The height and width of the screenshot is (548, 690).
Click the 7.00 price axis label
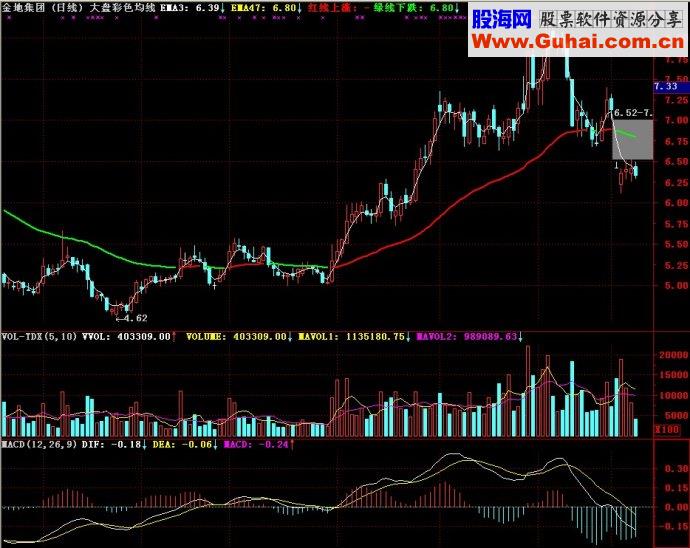pyautogui.click(x=677, y=120)
